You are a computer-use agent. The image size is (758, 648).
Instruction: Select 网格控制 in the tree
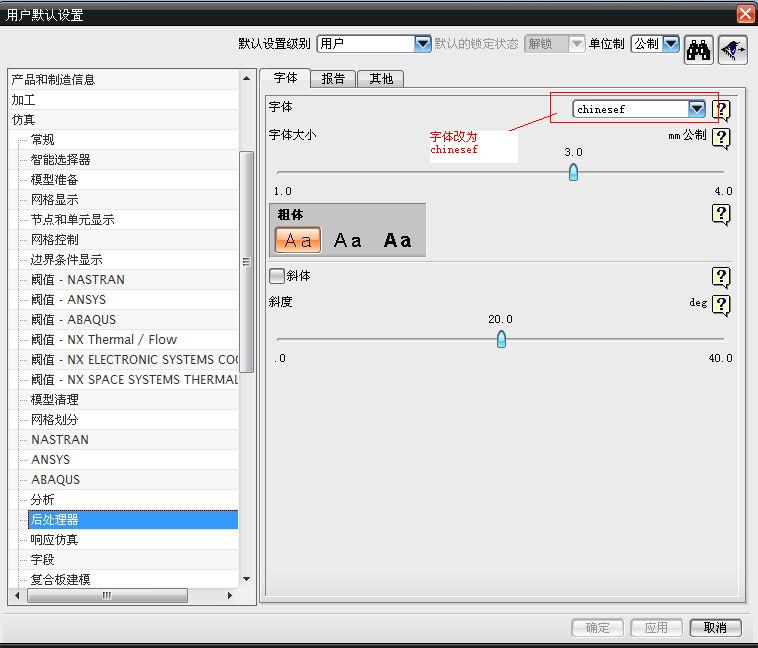[54, 240]
